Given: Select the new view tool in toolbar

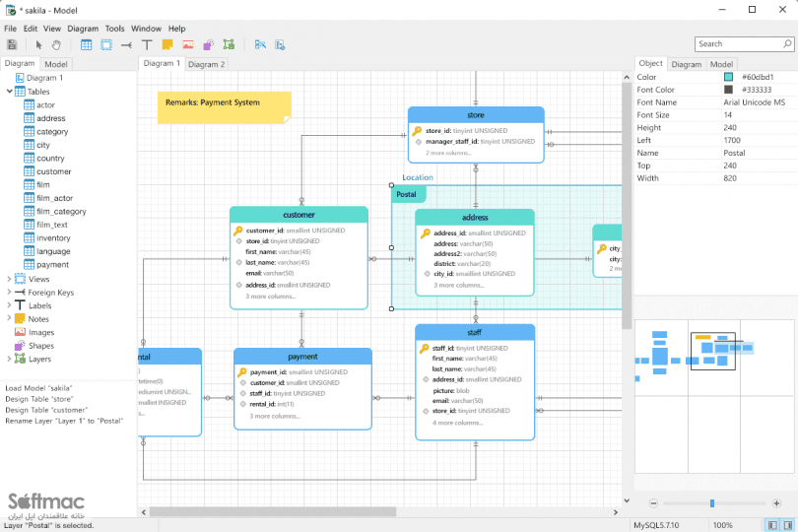Looking at the screenshot, I should pos(106,44).
